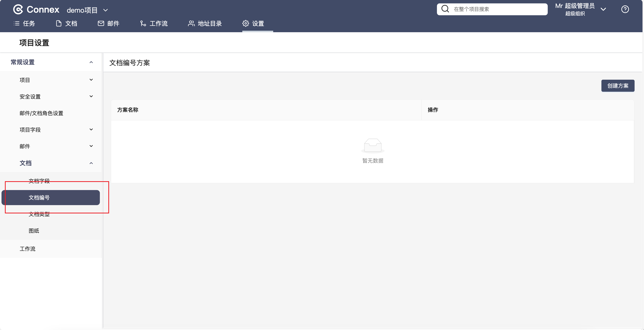Screen dimensions: 644x330
Task: Expand the 安全设置 sidebar group
Action: point(91,96)
